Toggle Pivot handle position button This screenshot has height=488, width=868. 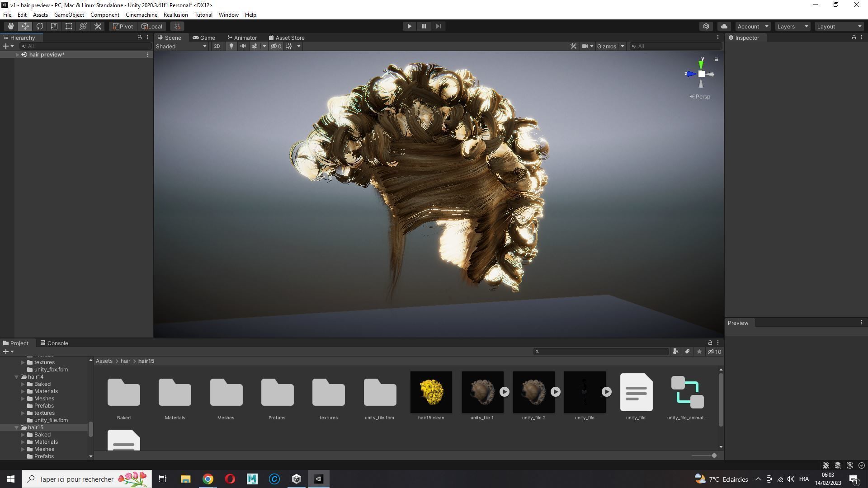(x=123, y=26)
